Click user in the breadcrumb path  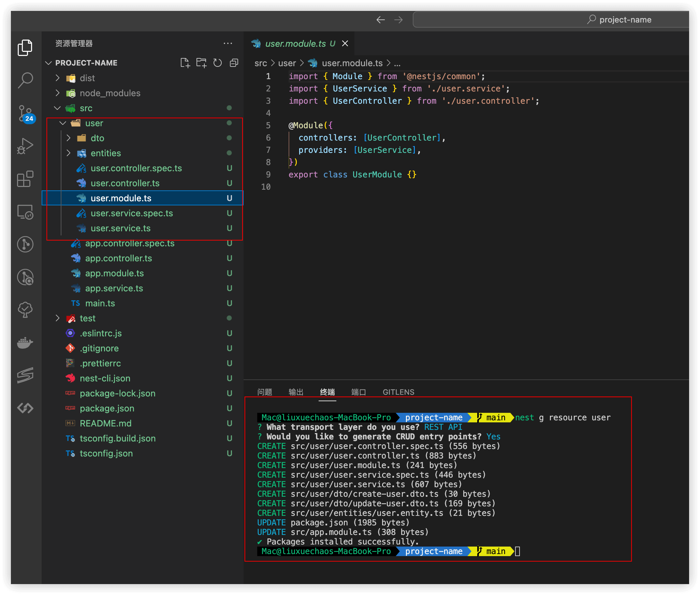point(287,63)
